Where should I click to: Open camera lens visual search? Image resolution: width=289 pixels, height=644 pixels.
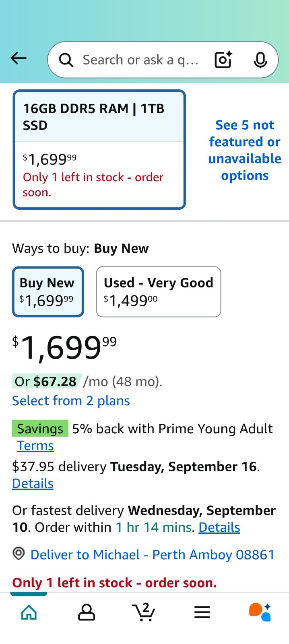click(x=223, y=60)
